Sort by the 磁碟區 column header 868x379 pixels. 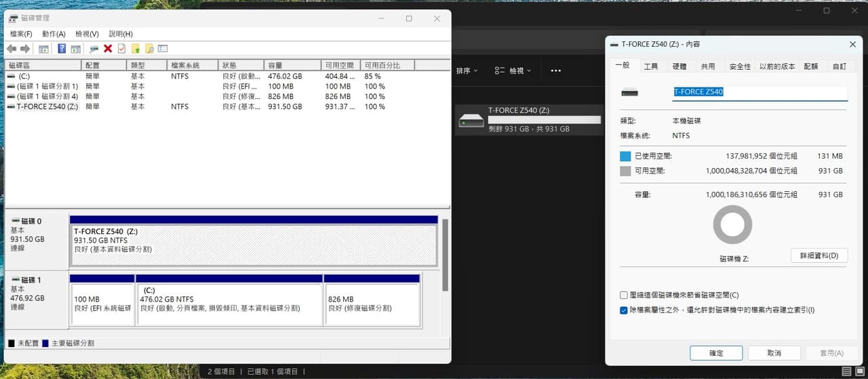click(43, 65)
